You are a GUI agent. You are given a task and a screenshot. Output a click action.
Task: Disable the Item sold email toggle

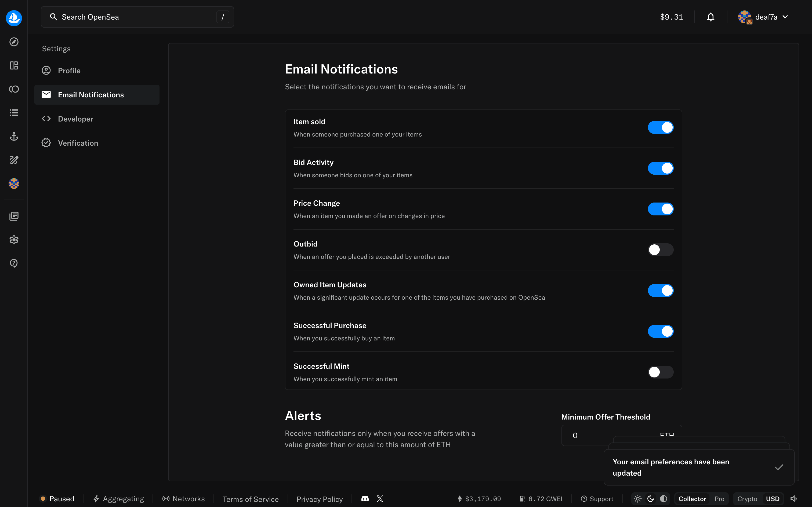coord(660,127)
